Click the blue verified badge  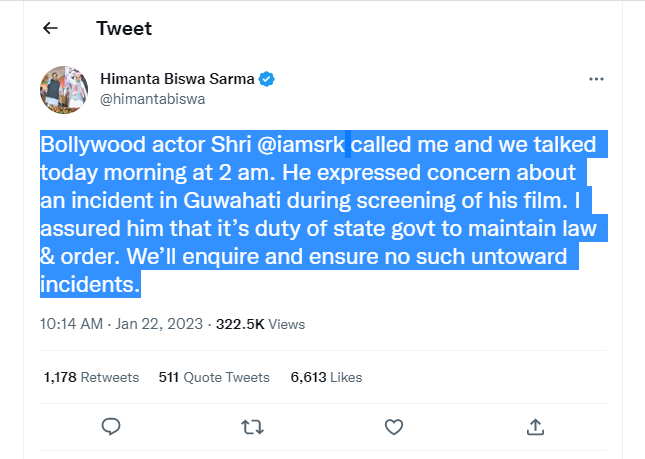click(x=268, y=78)
